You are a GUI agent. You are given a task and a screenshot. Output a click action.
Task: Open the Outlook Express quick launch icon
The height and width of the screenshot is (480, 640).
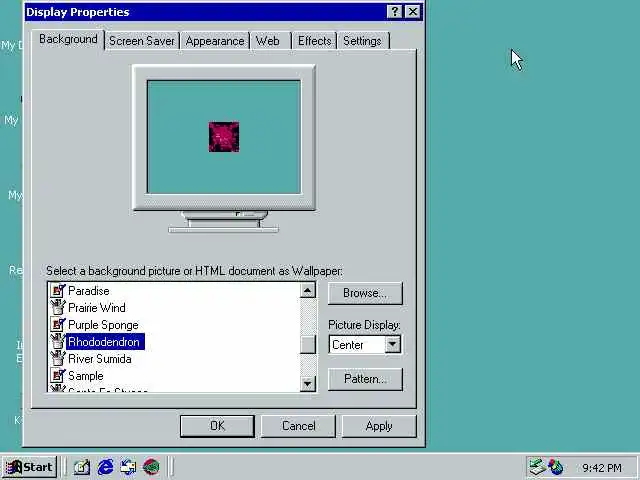pyautogui.click(x=128, y=467)
